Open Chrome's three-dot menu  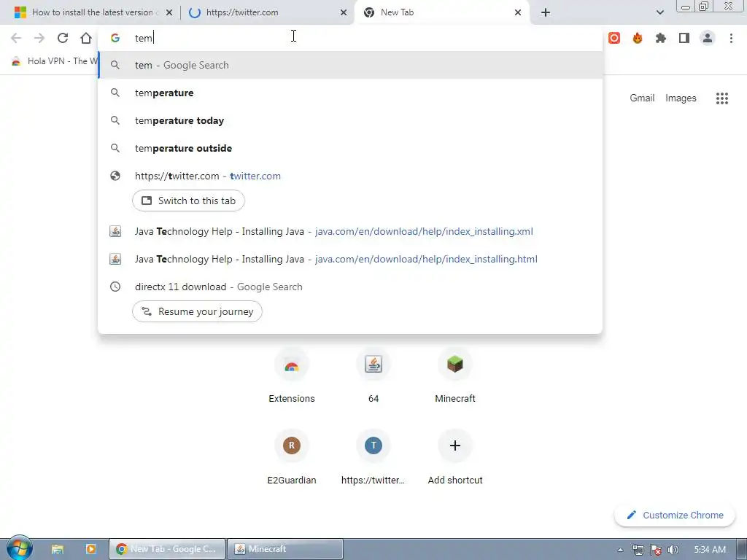coord(731,38)
